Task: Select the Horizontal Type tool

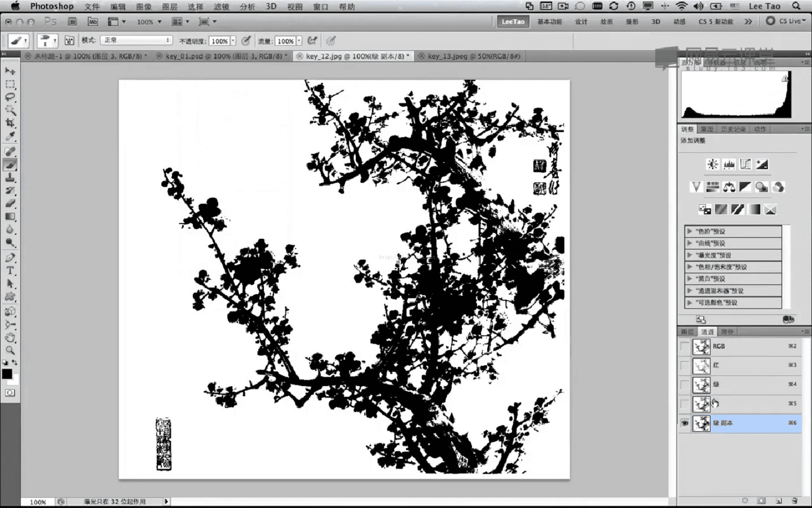Action: (10, 271)
